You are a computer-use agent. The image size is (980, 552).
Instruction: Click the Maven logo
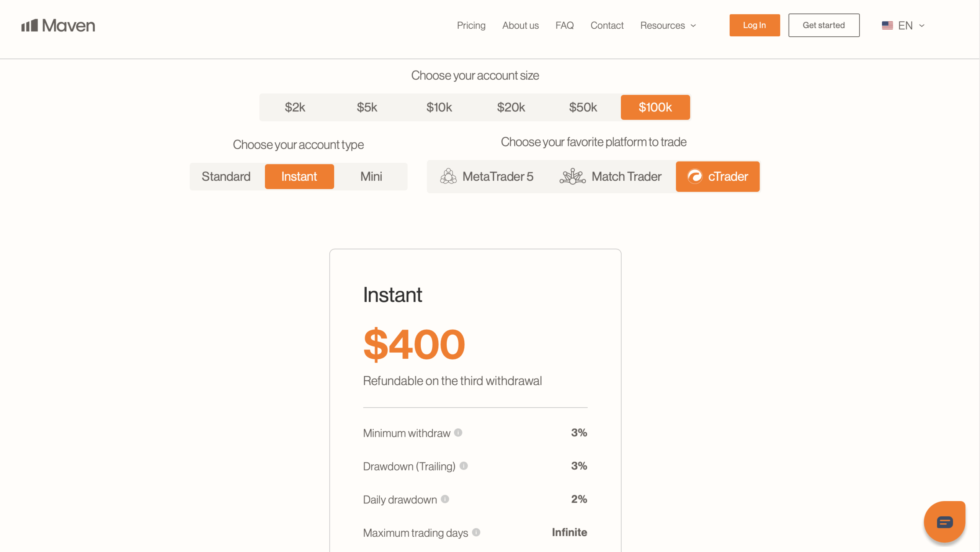58,25
